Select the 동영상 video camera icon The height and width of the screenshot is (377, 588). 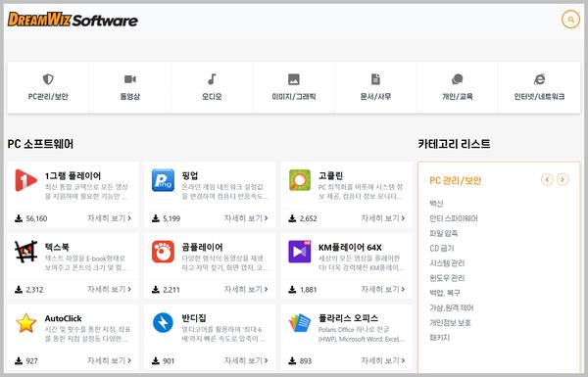pos(129,79)
